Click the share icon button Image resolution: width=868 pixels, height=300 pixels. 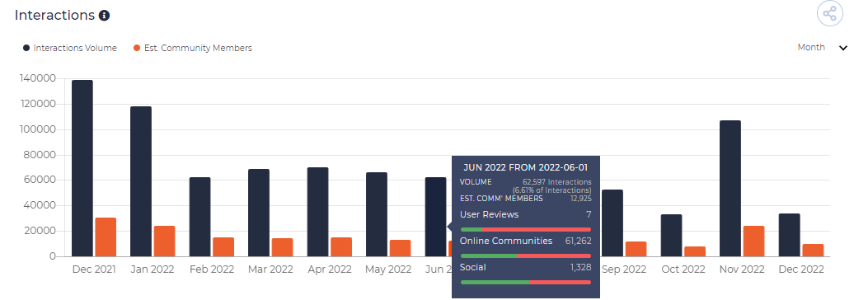[829, 14]
